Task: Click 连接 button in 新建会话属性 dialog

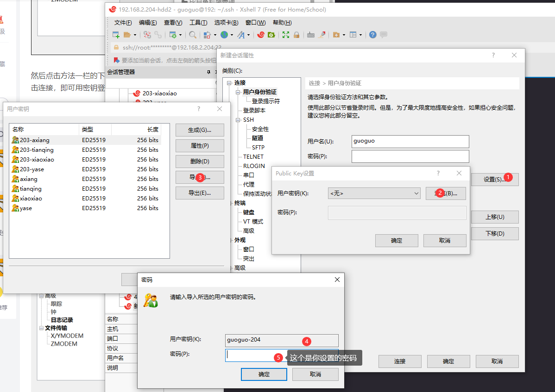Action: pos(400,361)
